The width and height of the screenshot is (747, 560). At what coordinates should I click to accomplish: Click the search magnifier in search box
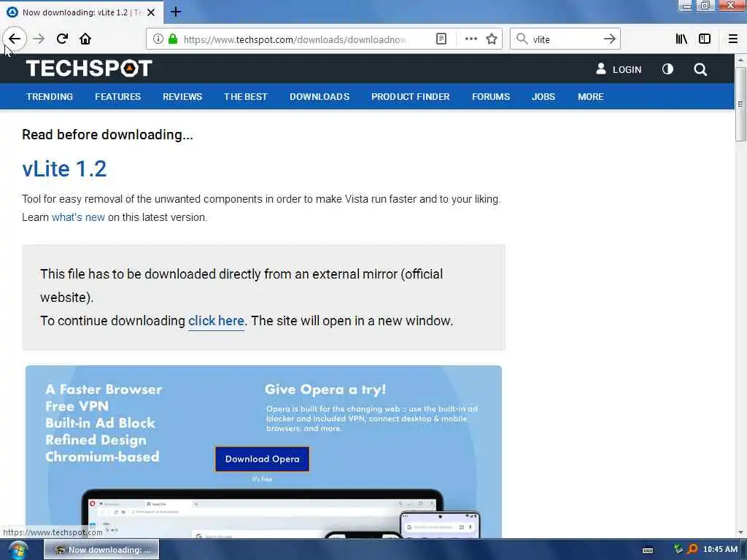[522, 39]
